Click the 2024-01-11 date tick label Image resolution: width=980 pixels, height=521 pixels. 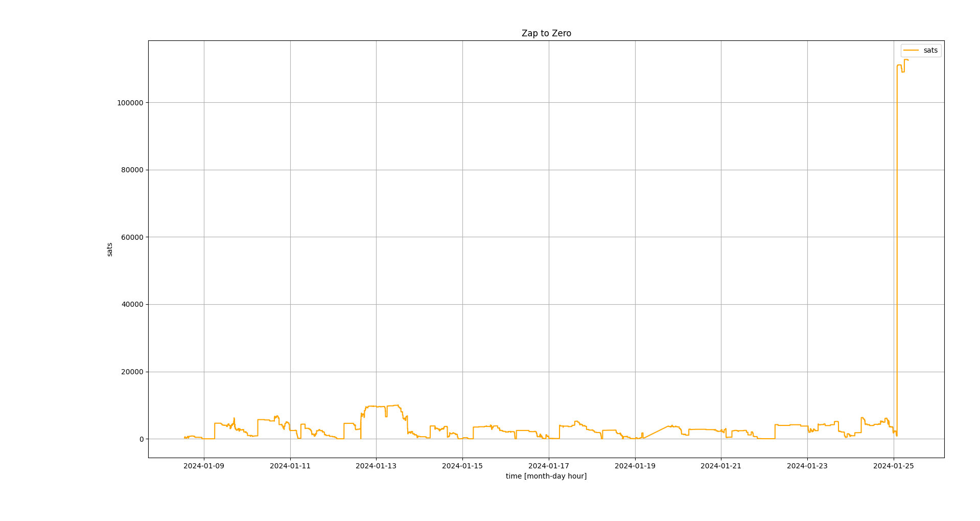pos(290,466)
